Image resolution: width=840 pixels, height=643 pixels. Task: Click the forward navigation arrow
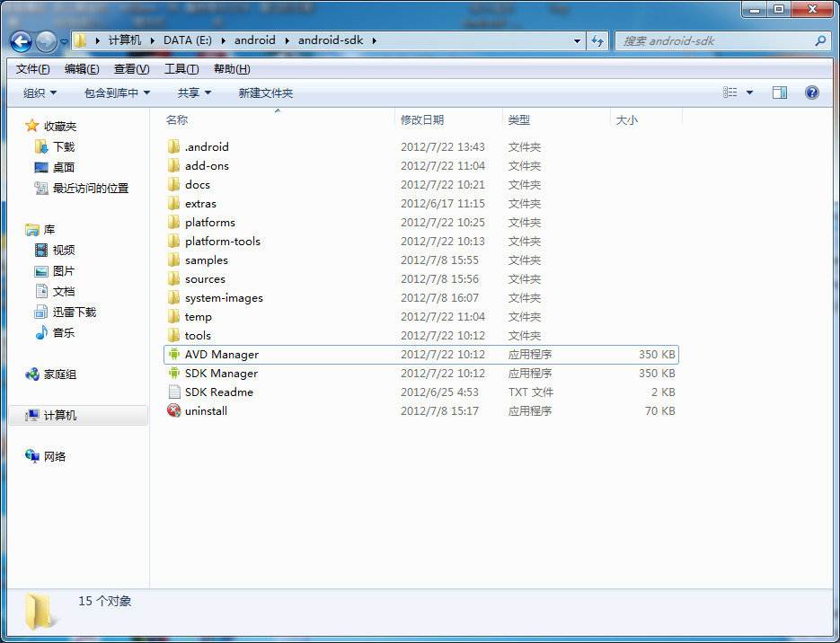click(x=44, y=41)
